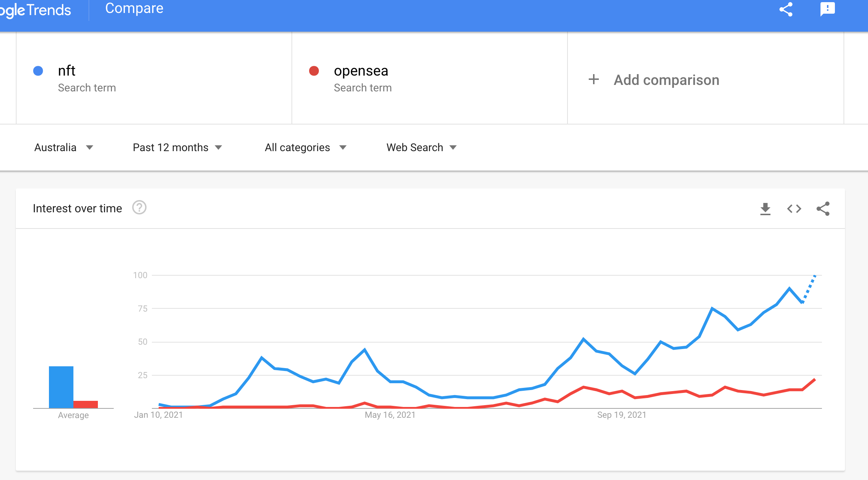868x480 pixels.
Task: Download the Interest over time chart data
Action: (765, 209)
